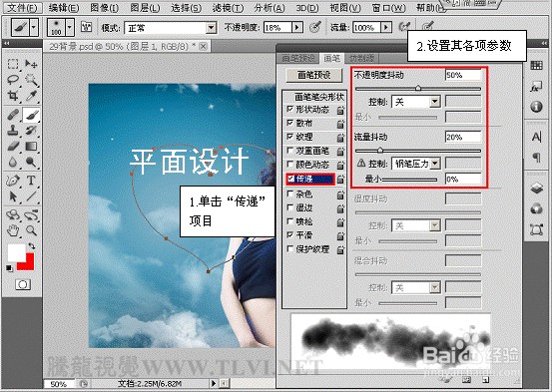Expand the 流量 slider arrow
This screenshot has width=552, height=392.
click(x=386, y=27)
